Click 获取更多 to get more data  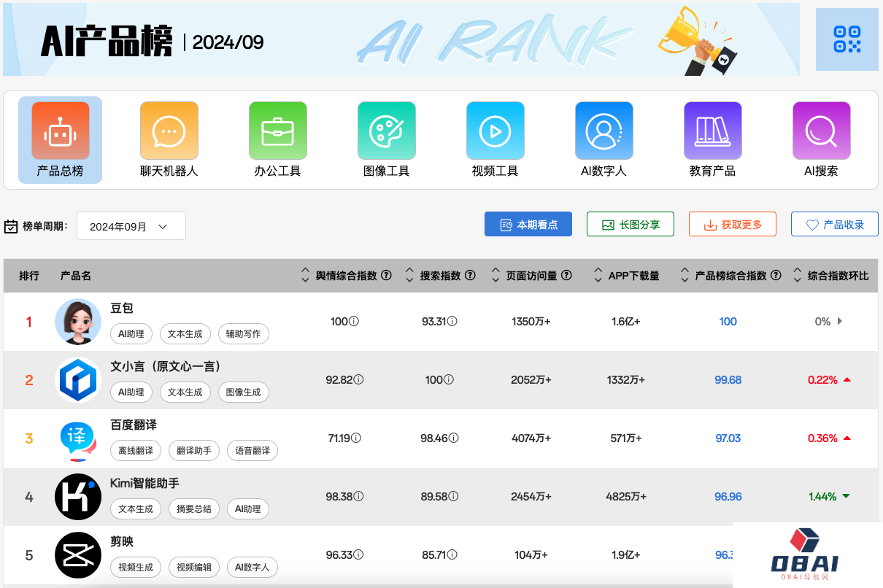click(732, 224)
